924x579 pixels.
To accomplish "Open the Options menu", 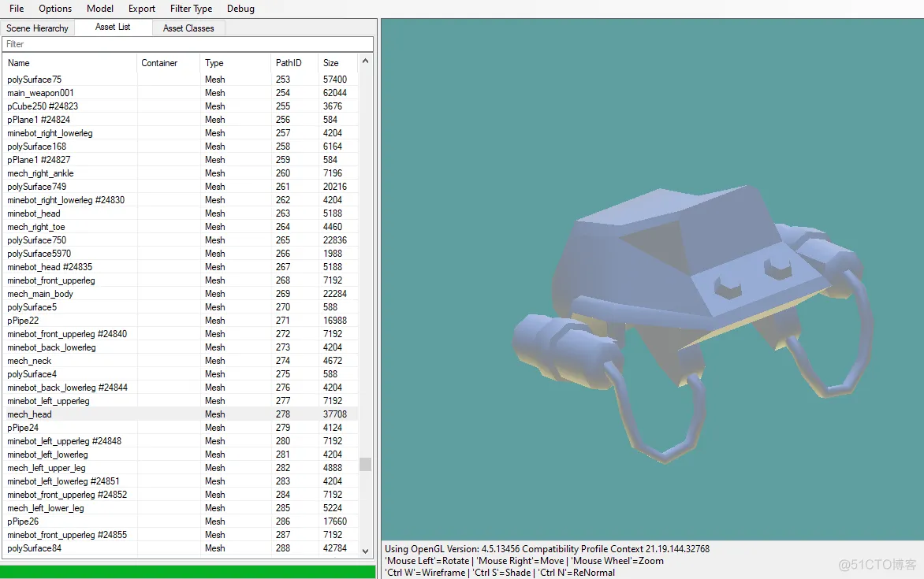I will tap(55, 9).
